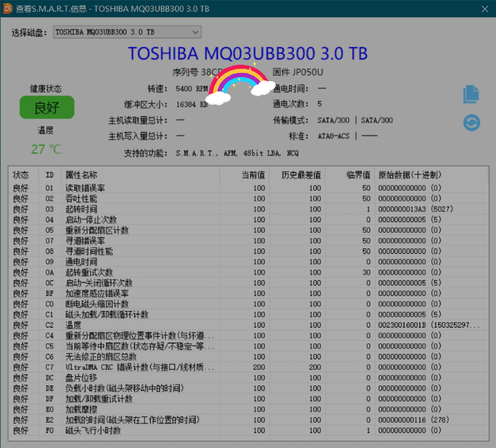
Task: Click raw value 000000000116 (278)
Action: (413, 420)
